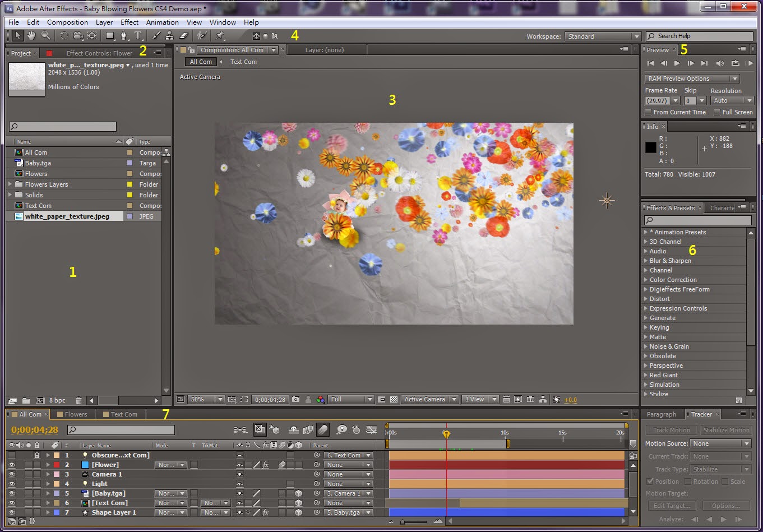This screenshot has height=532, width=763.
Task: Select the Pen tool
Action: point(124,35)
